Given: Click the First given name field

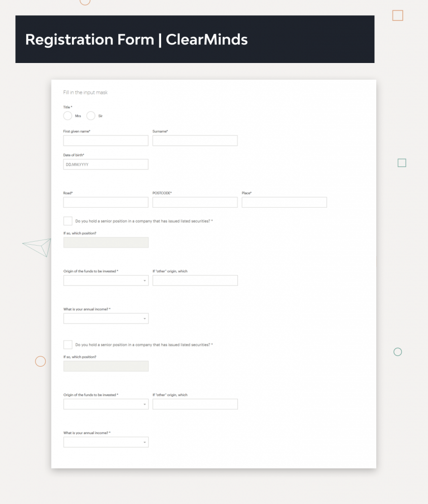Looking at the screenshot, I should click(106, 141).
